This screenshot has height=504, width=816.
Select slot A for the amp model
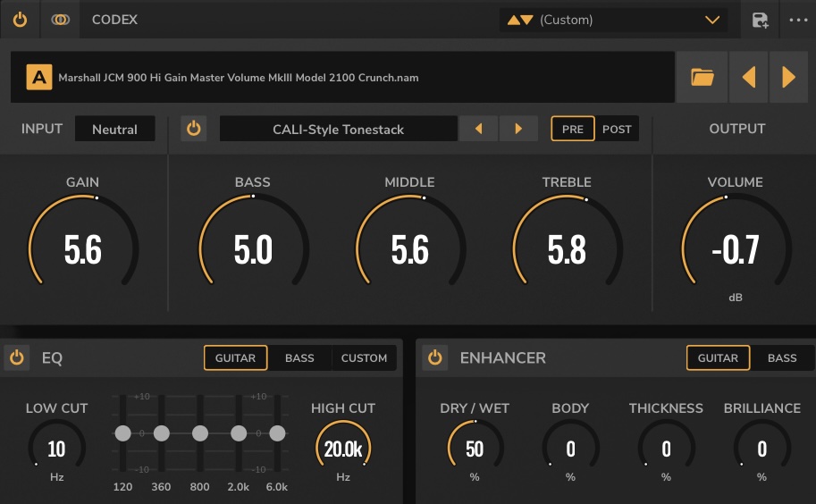coord(39,78)
